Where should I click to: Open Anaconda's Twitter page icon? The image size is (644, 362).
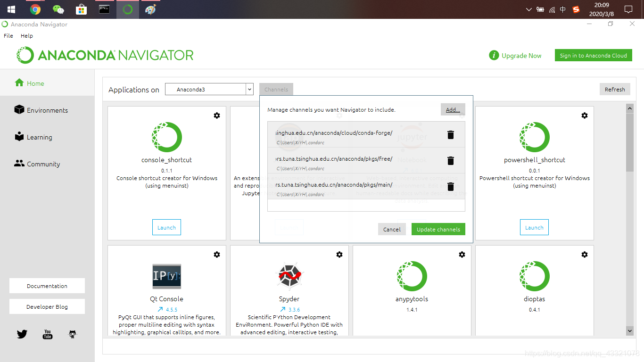[x=22, y=334]
